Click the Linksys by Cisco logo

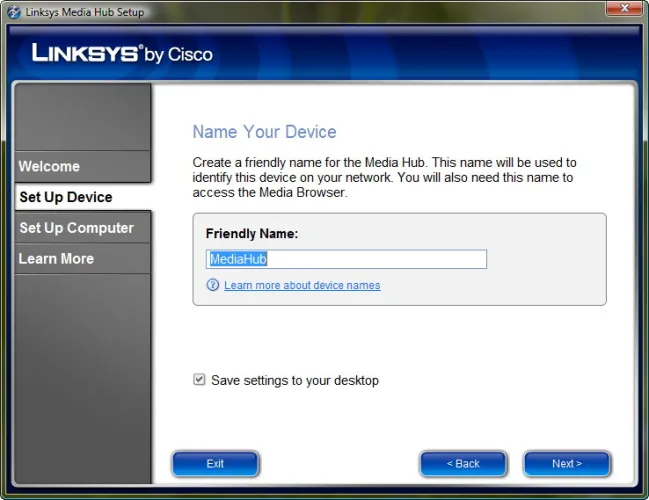point(122,54)
